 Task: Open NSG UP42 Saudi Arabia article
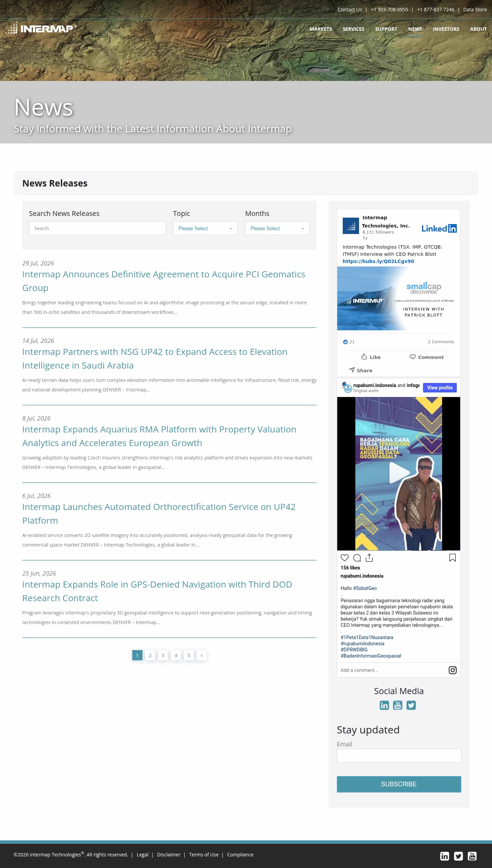pyautogui.click(x=155, y=358)
